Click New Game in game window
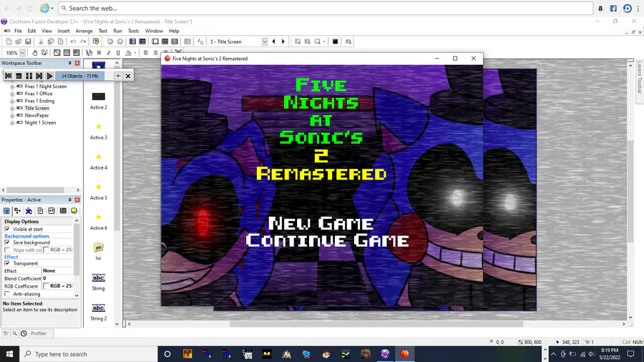This screenshot has width=644, height=362. (x=321, y=224)
